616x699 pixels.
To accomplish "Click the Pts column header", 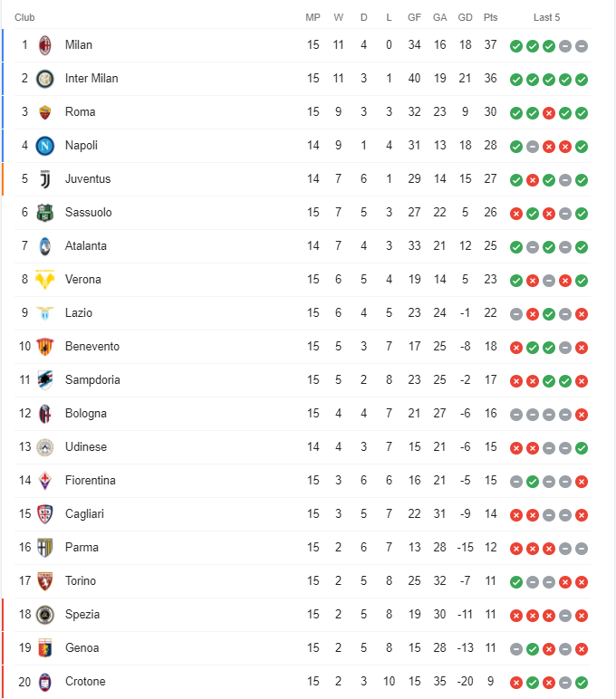I will 491,17.
